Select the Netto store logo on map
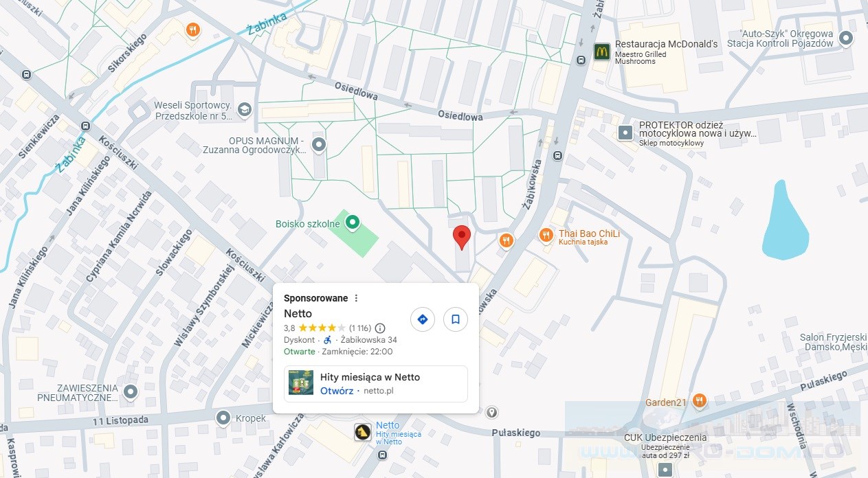 coord(363,432)
